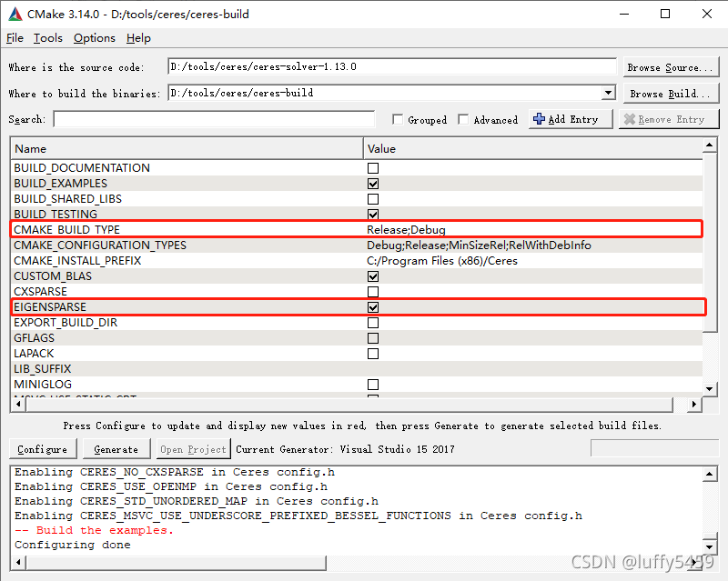Open the Options menu
Screen dimensions: 728x581
(x=95, y=38)
